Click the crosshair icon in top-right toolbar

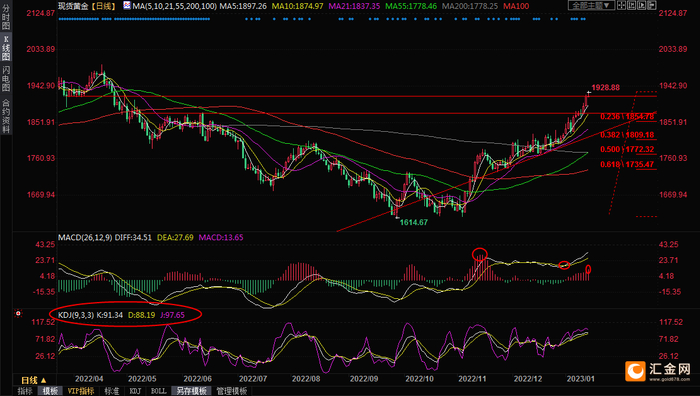coord(621,5)
